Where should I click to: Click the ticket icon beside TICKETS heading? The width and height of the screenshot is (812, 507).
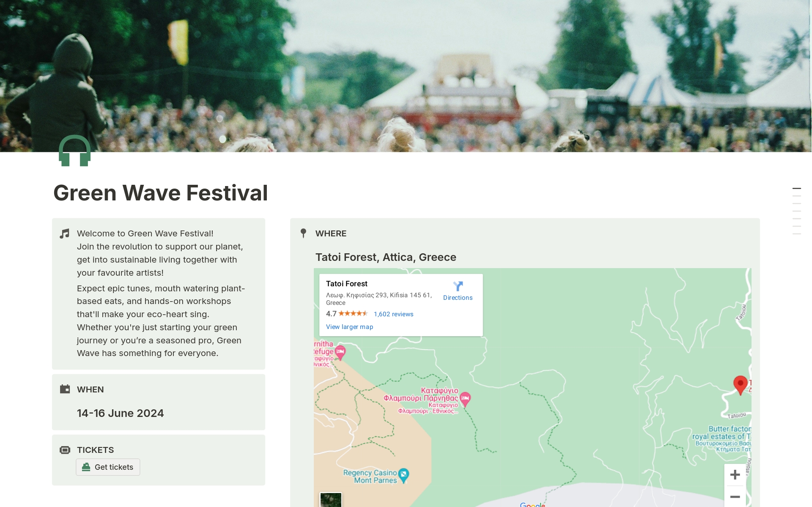click(x=65, y=450)
